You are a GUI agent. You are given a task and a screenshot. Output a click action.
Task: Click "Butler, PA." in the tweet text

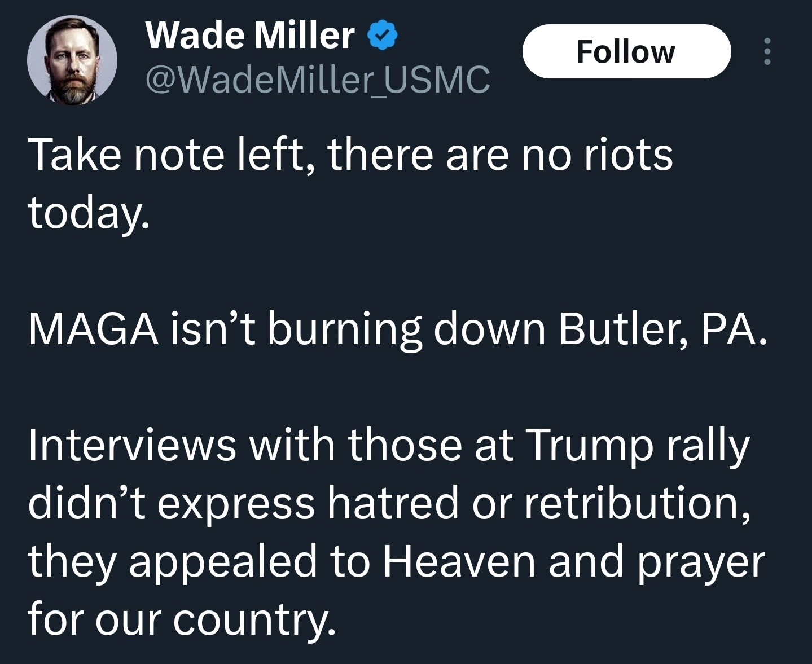pos(663,329)
